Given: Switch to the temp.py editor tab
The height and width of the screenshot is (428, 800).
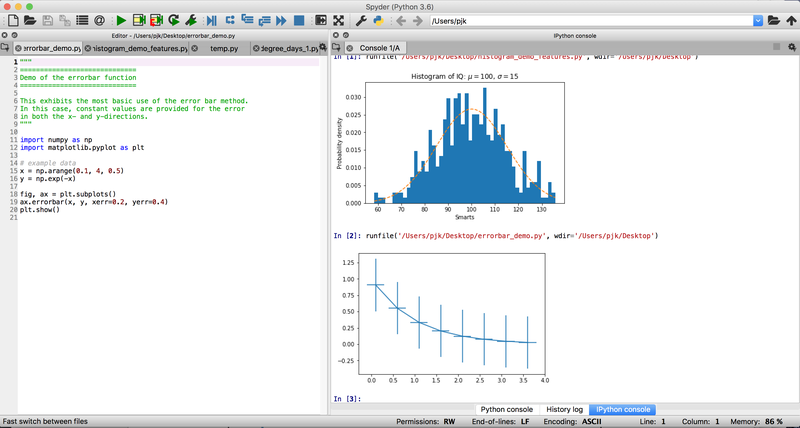Looking at the screenshot, I should tap(224, 48).
